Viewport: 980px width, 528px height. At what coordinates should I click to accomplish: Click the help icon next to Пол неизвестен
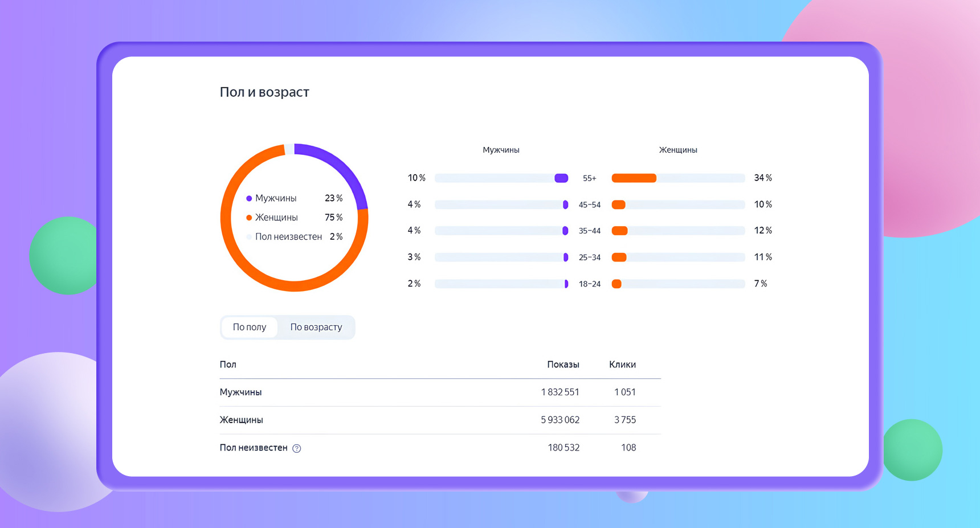click(x=297, y=448)
